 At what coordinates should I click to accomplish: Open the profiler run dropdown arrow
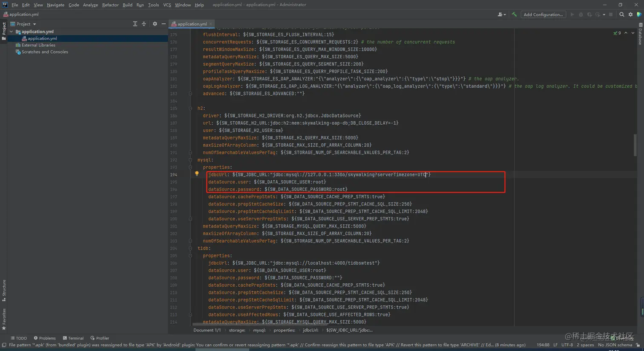tap(604, 14)
